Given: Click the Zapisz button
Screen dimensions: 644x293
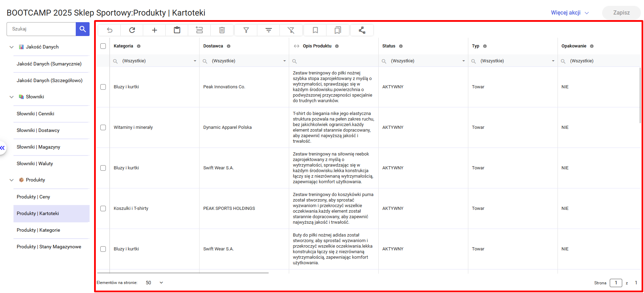Looking at the screenshot, I should [x=621, y=13].
